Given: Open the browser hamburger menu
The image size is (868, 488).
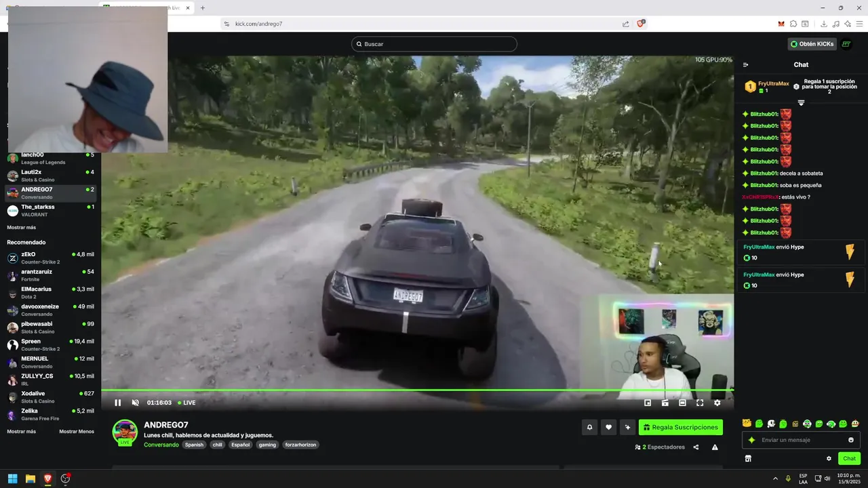Looking at the screenshot, I should (859, 24).
